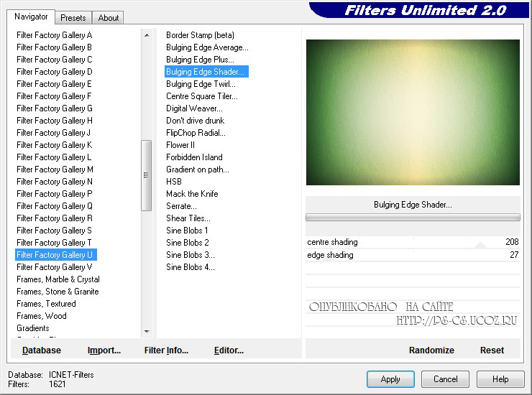Pick the Serrate... filter
532x395 pixels.
tap(181, 206)
